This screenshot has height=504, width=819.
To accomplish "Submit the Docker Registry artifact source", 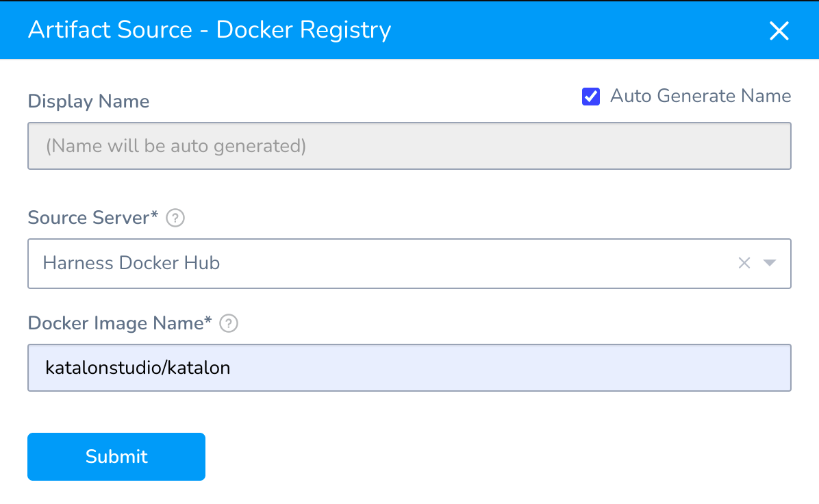I will click(x=116, y=456).
